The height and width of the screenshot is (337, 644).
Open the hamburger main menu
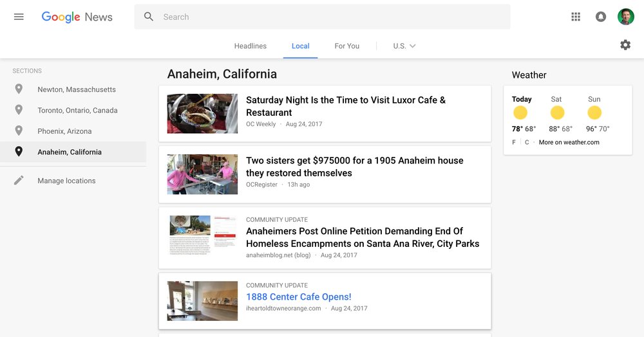point(19,17)
